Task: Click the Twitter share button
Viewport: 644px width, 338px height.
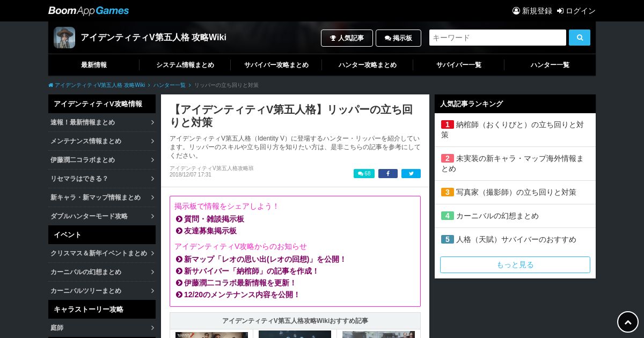Action: click(411, 174)
